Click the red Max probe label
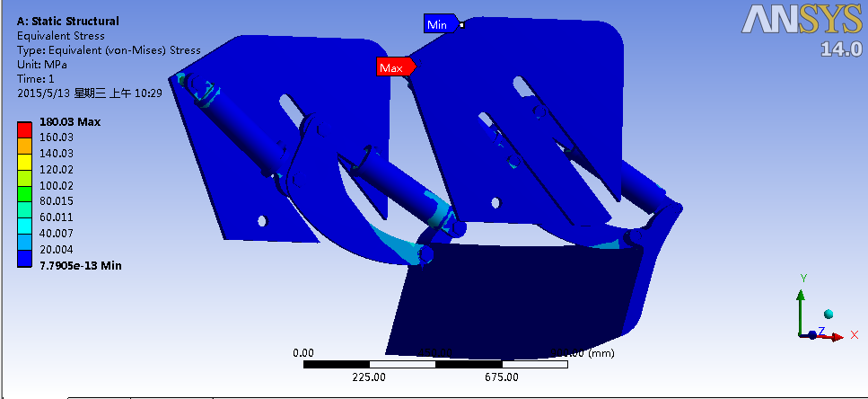 [396, 67]
